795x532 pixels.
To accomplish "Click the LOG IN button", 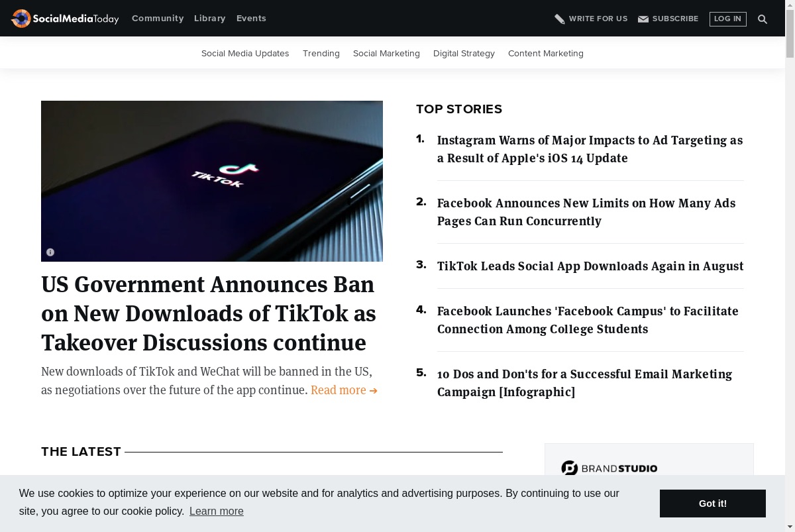I will pos(727,19).
